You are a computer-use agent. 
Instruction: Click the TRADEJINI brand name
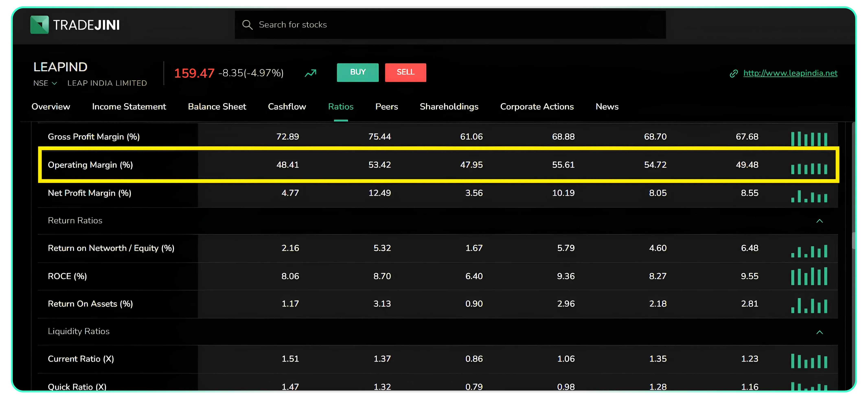86,25
